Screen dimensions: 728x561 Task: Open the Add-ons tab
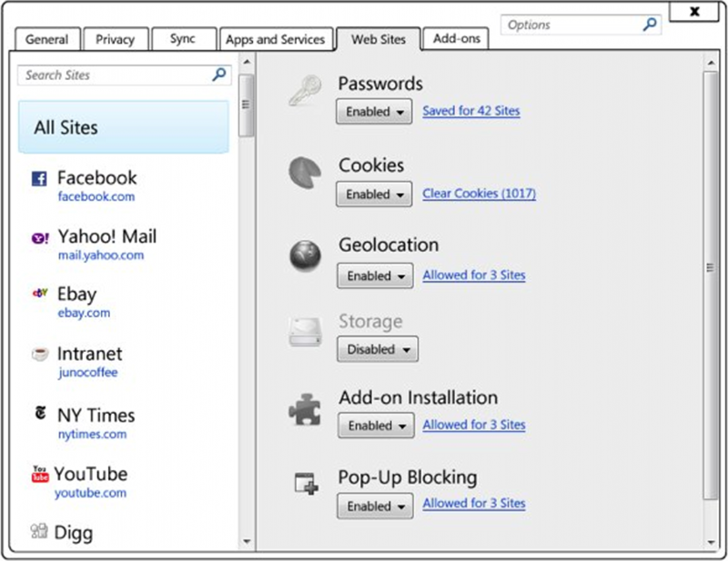(x=456, y=38)
